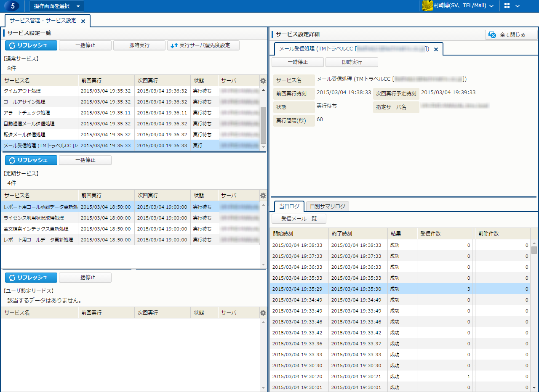This screenshot has height=392, width=539.
Task: Select the ライセンス利用状況取得処理 row
Action: [131, 218]
